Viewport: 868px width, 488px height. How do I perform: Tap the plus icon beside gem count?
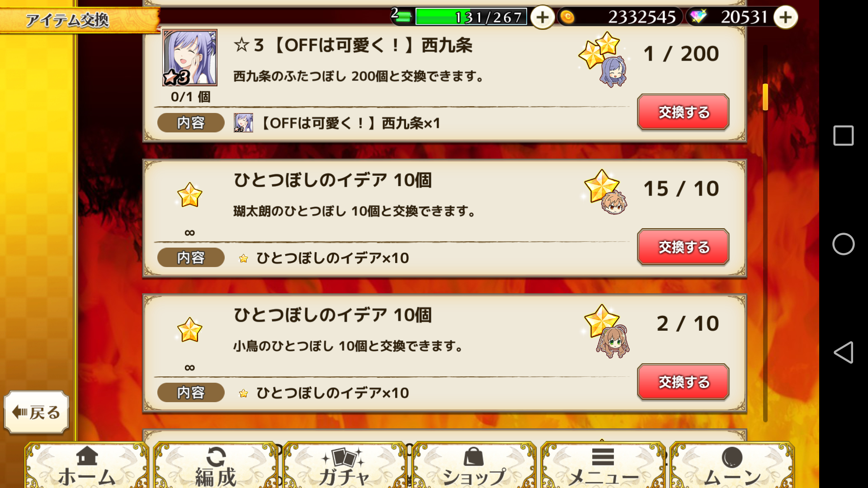[x=785, y=18]
